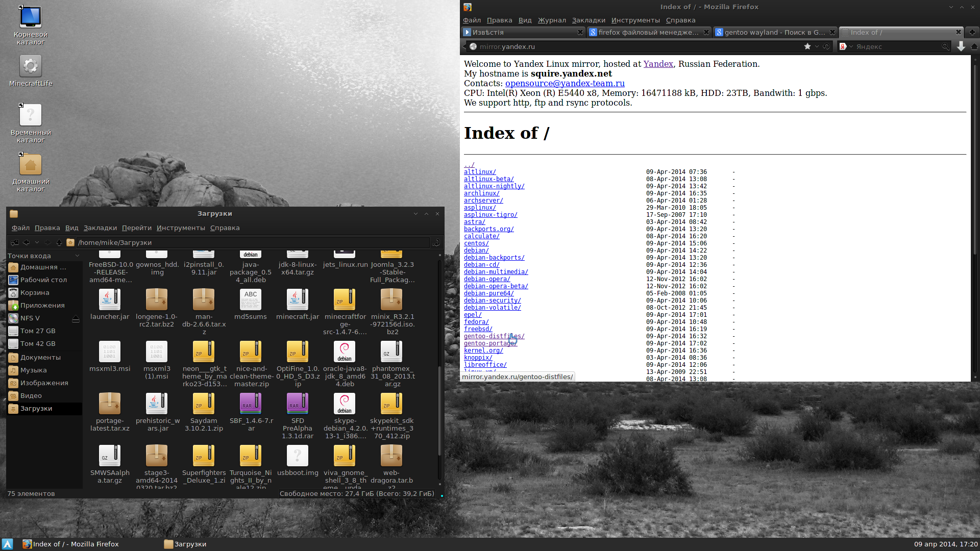Select portage-latest.tar.xz archive icon
This screenshot has width=980, height=551.
pyautogui.click(x=109, y=404)
